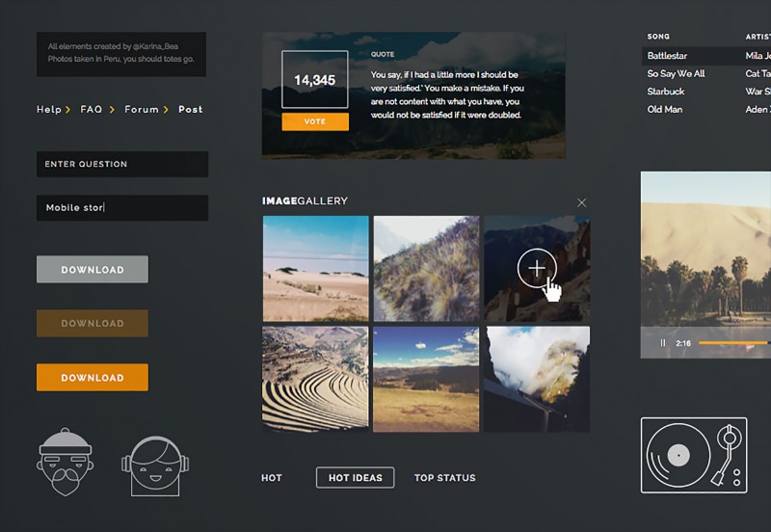Switch to the Hot tab
Image resolution: width=771 pixels, height=532 pixels.
(272, 478)
